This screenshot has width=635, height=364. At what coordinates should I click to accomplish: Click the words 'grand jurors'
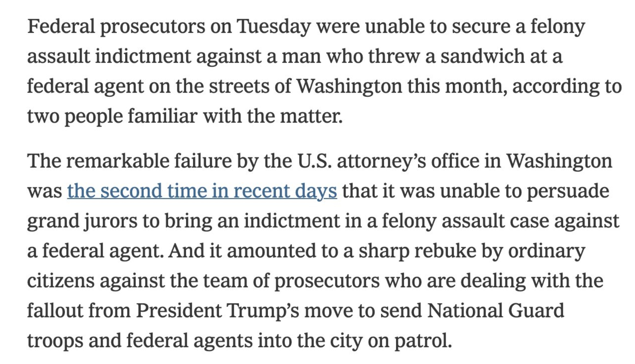click(x=82, y=221)
